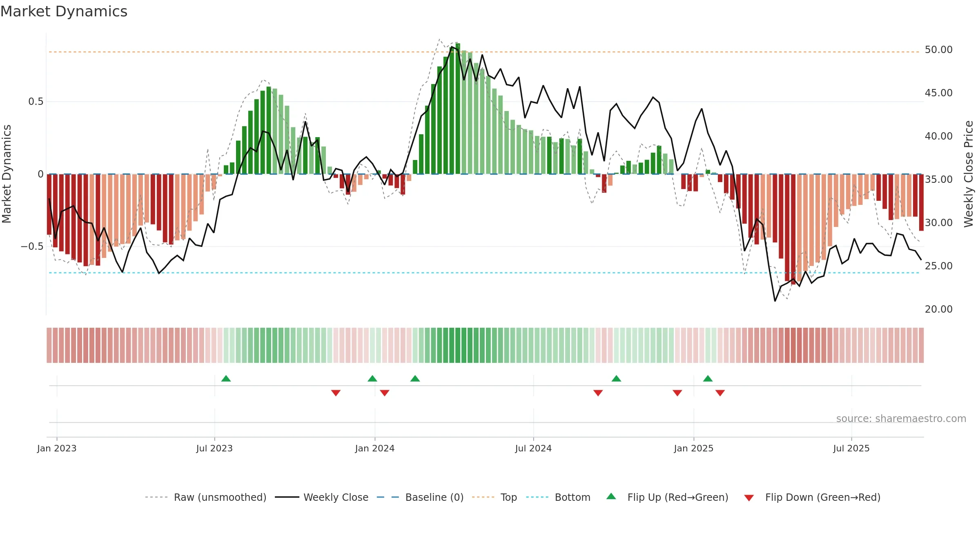Click the last dark red bar at chart end
This screenshot has height=551, width=980.
point(921,202)
